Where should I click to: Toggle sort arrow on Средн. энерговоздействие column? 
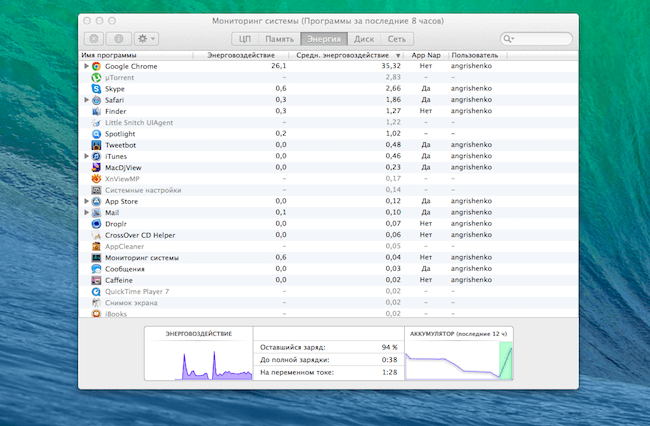tap(398, 56)
